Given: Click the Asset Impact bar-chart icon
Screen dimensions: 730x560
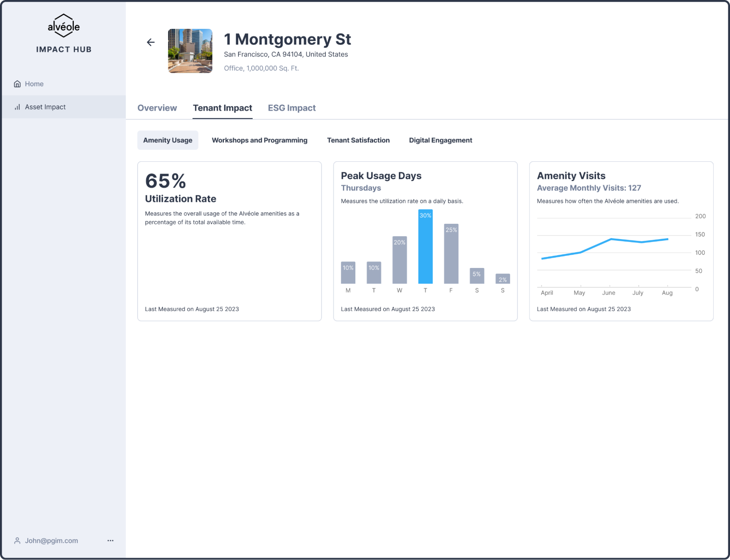Looking at the screenshot, I should pos(17,107).
